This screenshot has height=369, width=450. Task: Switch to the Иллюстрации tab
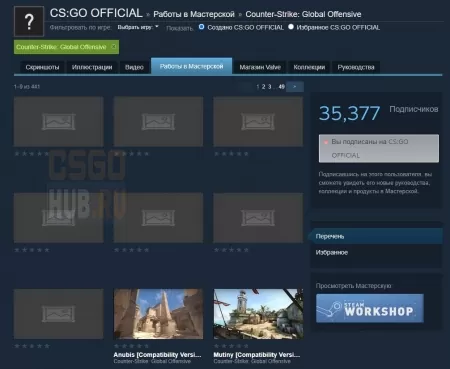pos(92,67)
